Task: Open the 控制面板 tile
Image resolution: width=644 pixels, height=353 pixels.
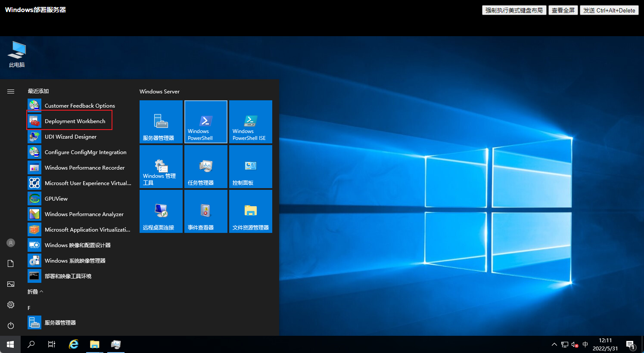Action: click(x=251, y=167)
